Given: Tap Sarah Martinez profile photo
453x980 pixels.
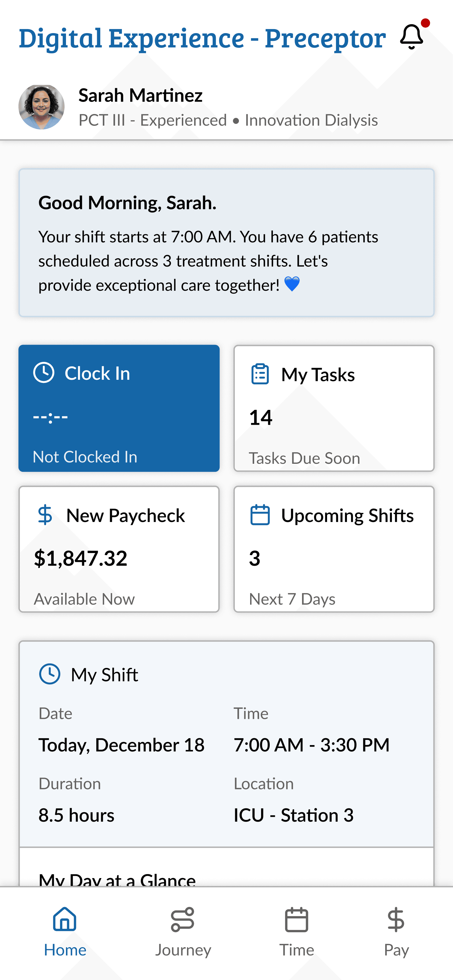Looking at the screenshot, I should point(41,107).
